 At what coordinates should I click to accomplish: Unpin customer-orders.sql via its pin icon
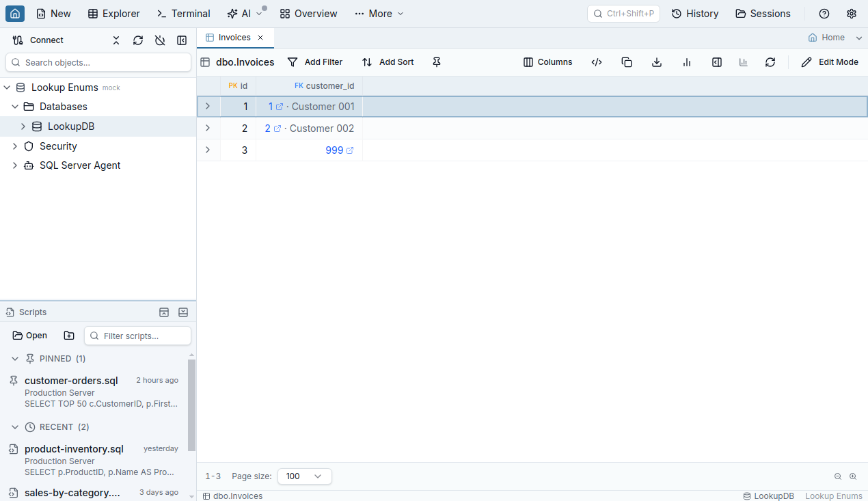(x=14, y=381)
